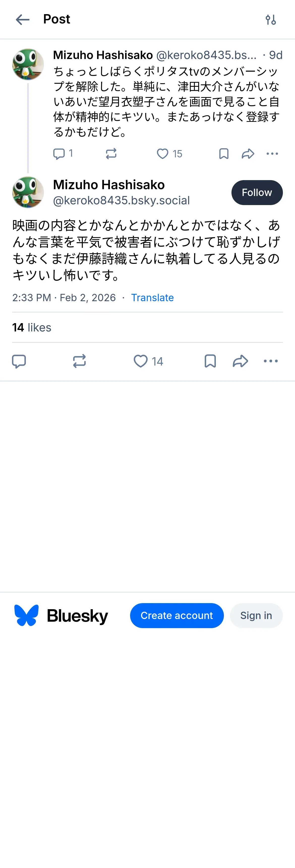Click the Follow button

(x=257, y=192)
